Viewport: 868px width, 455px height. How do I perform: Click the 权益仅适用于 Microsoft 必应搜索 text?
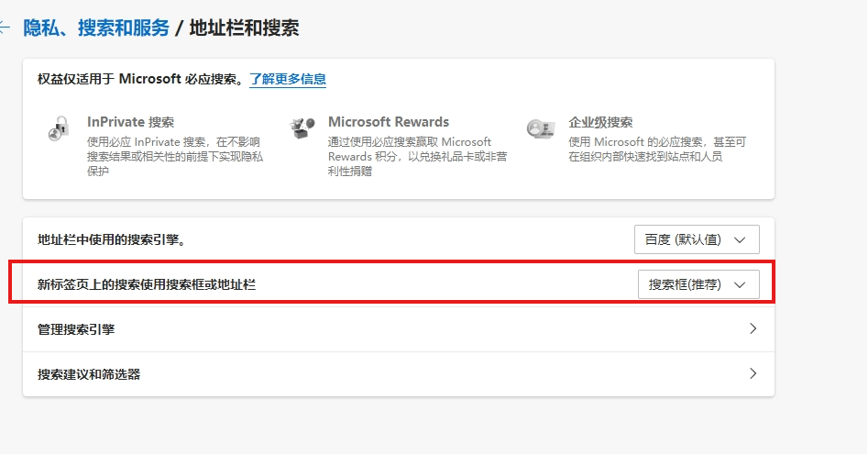tap(140, 79)
